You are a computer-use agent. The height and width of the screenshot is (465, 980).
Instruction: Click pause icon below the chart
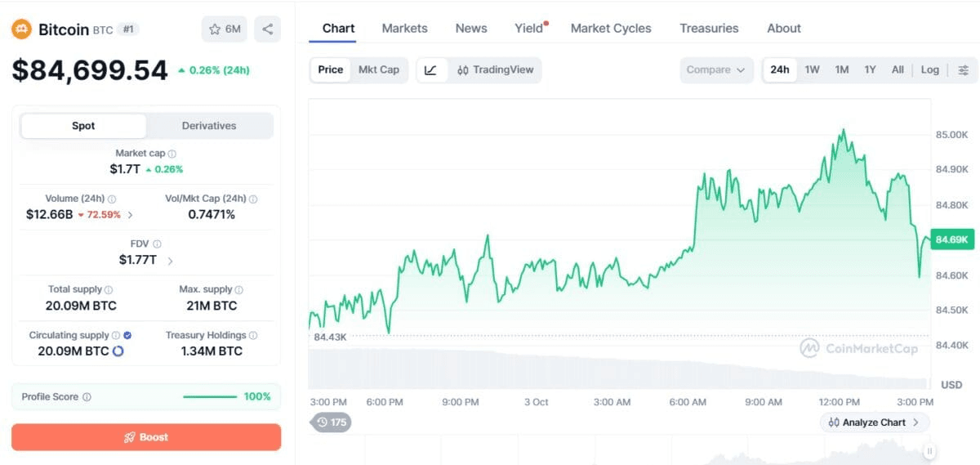click(929, 451)
